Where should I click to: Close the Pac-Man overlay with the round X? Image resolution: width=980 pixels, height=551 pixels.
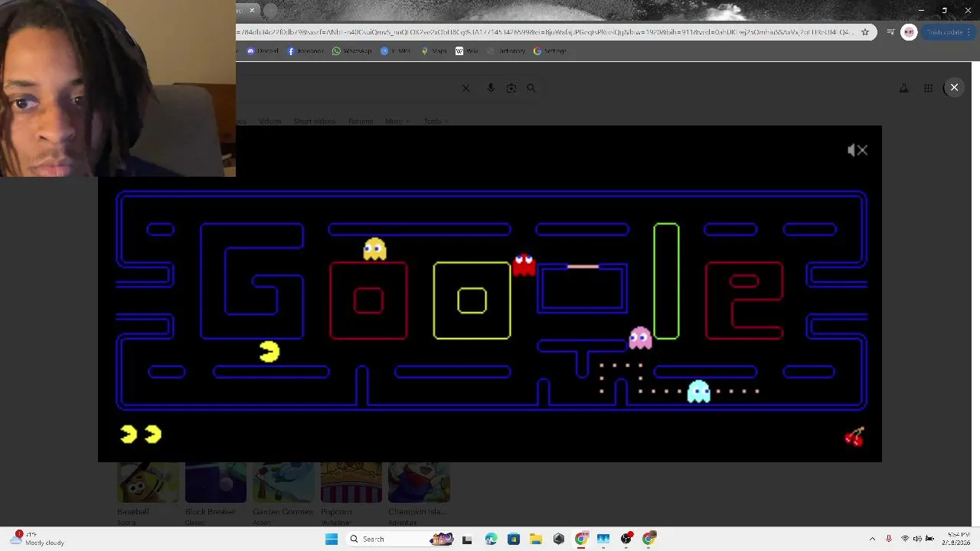pyautogui.click(x=954, y=87)
